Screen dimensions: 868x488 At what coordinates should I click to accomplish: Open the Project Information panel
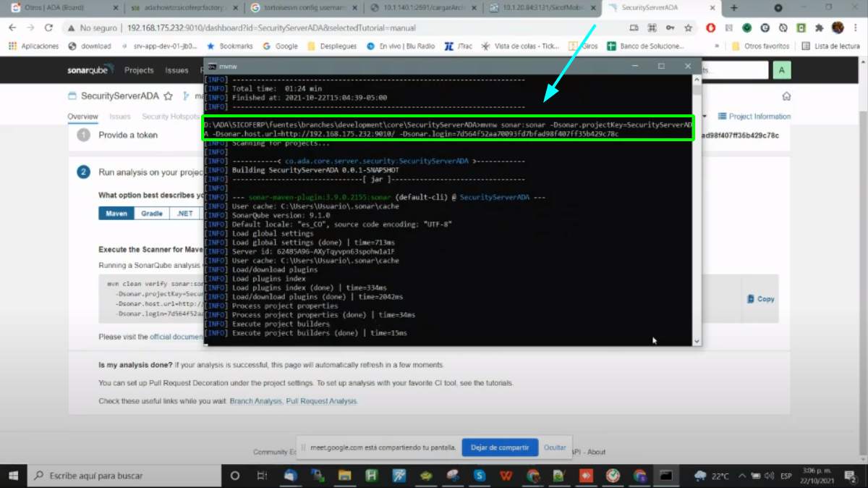tap(754, 117)
